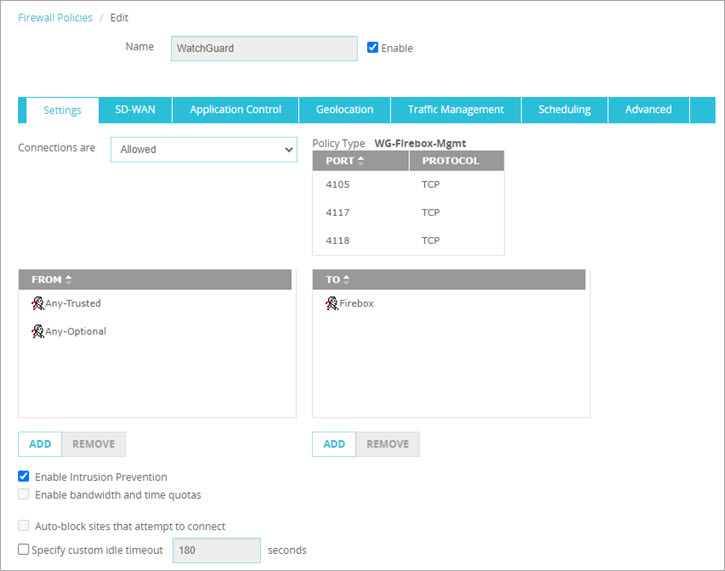
Task: Sort the TO list by its header arrow
Action: (347, 279)
